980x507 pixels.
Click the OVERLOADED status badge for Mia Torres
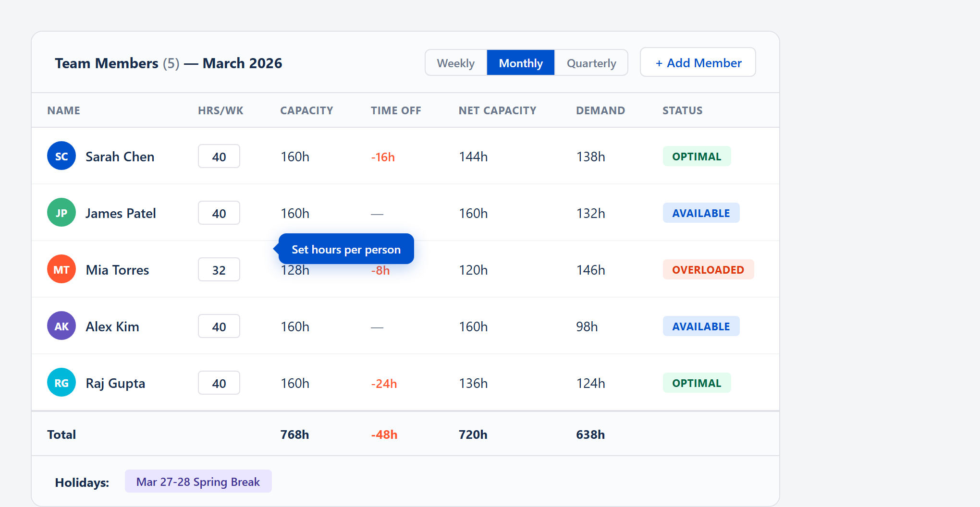tap(708, 269)
